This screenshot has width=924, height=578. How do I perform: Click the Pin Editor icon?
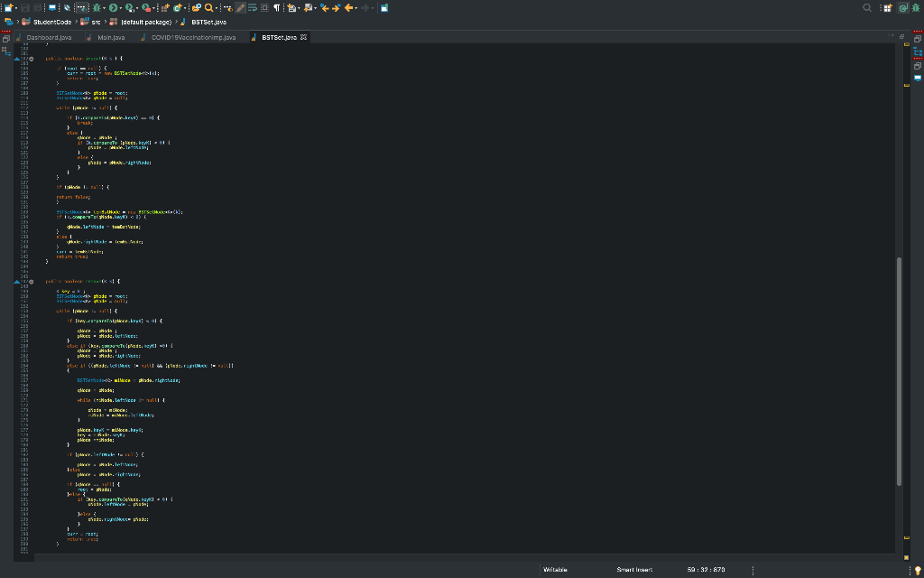pos(384,7)
